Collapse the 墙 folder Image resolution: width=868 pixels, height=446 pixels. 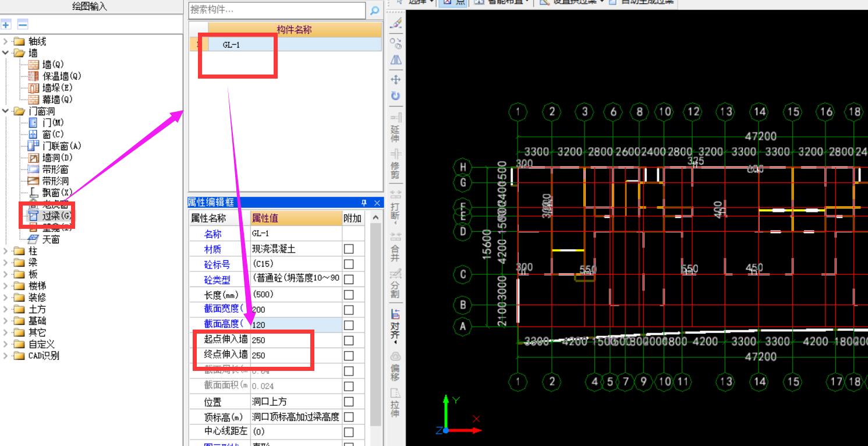pyautogui.click(x=5, y=53)
